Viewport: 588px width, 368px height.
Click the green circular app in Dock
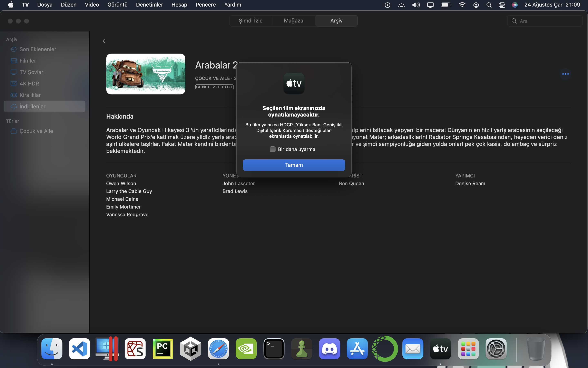pos(385,349)
